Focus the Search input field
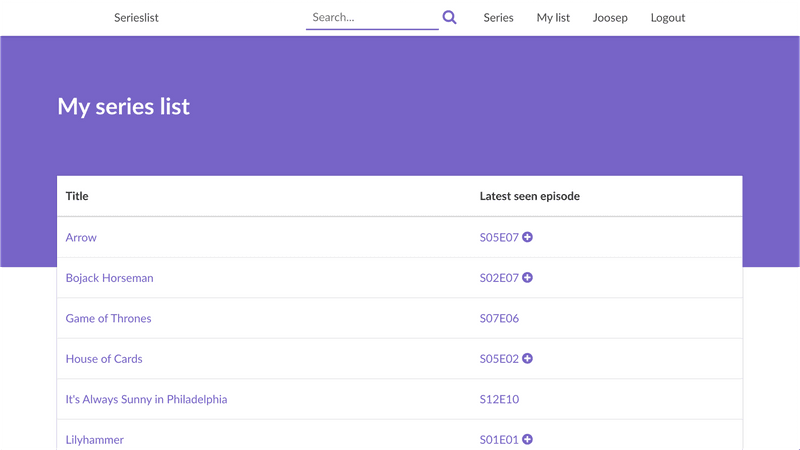800x450 pixels. (x=372, y=18)
